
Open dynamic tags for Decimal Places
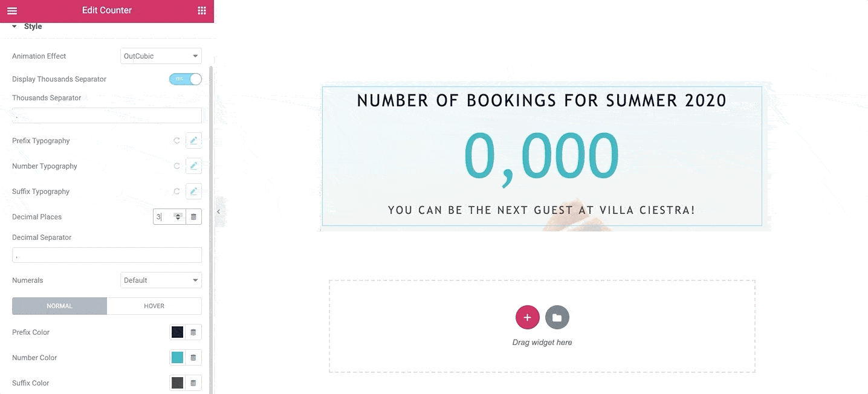coord(193,217)
